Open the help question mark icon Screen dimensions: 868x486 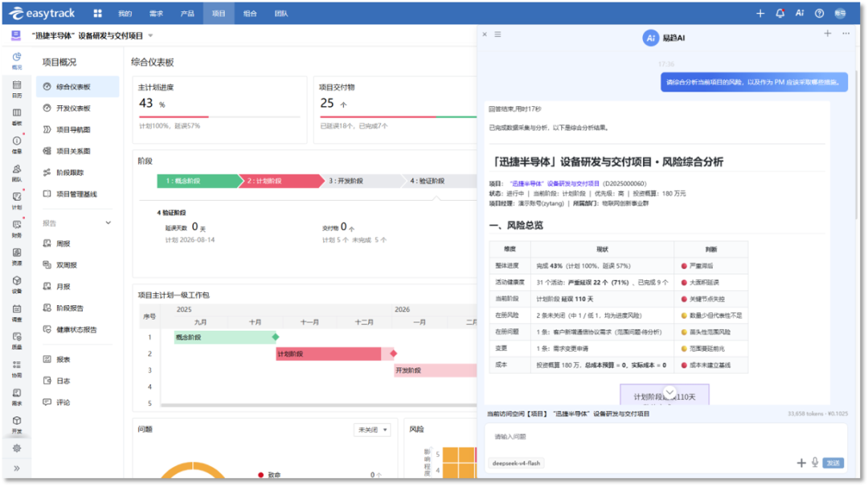pyautogui.click(x=819, y=14)
